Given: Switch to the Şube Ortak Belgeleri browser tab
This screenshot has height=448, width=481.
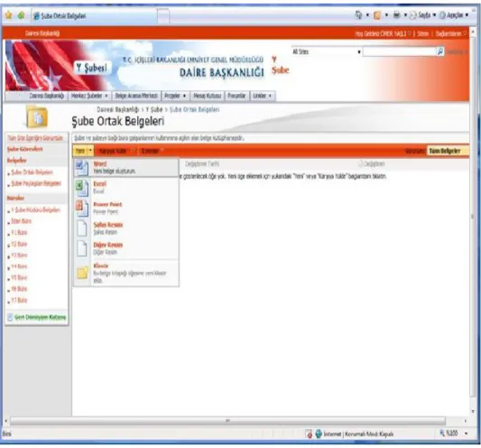Looking at the screenshot, I should [x=95, y=16].
